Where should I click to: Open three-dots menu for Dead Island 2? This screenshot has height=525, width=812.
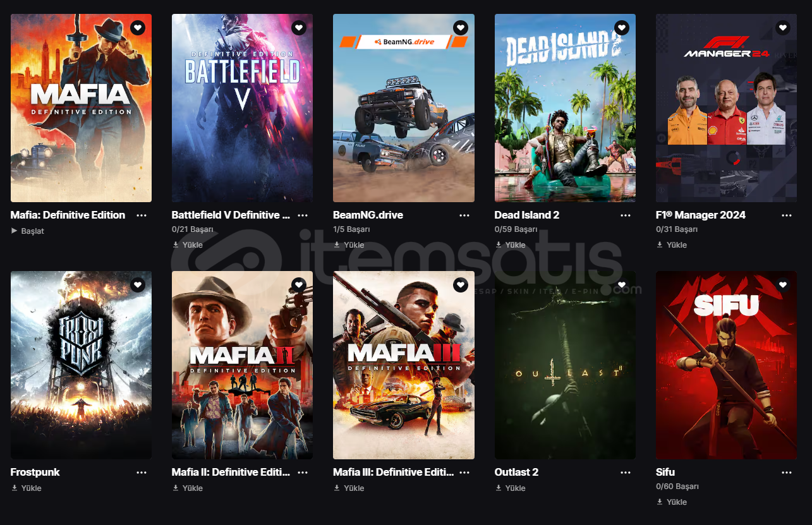point(626,215)
